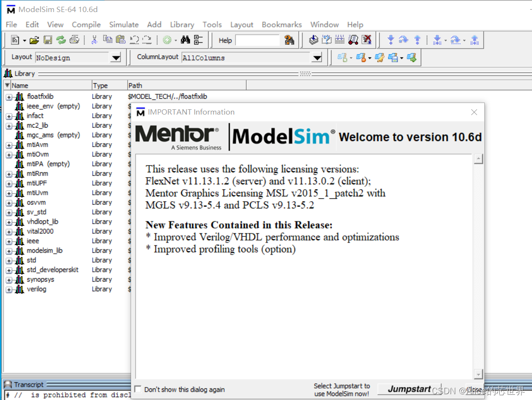This screenshot has height=400, width=532.
Task: Select the mgc_ams (empty) library row
Action: click(53, 135)
